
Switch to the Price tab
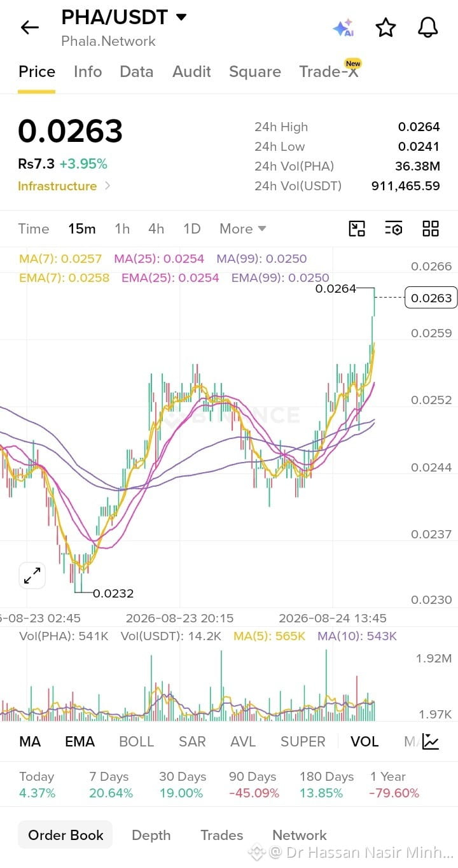[x=36, y=71]
